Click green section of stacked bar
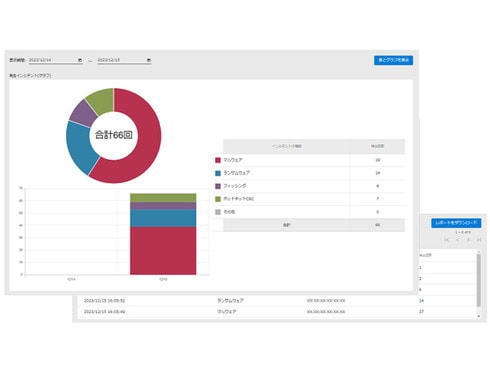This screenshot has height=368, width=490. (x=163, y=198)
